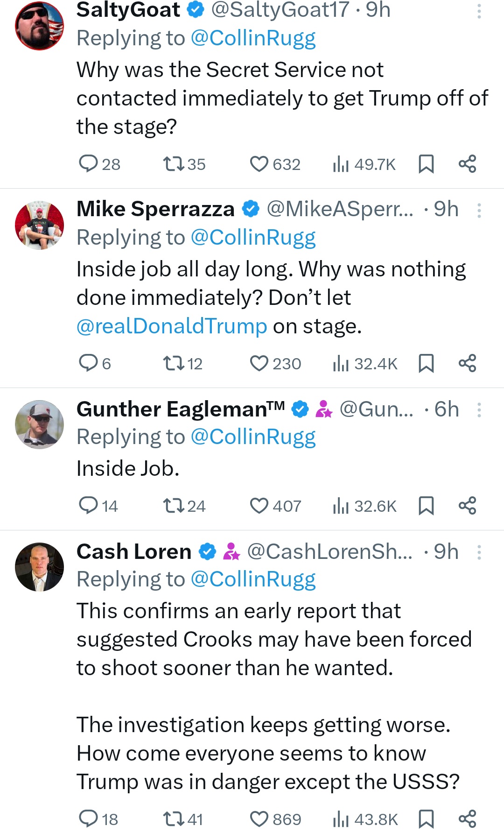Like Cash Loren's investigation tweet
Image resolution: width=504 pixels, height=840 pixels.
[259, 819]
